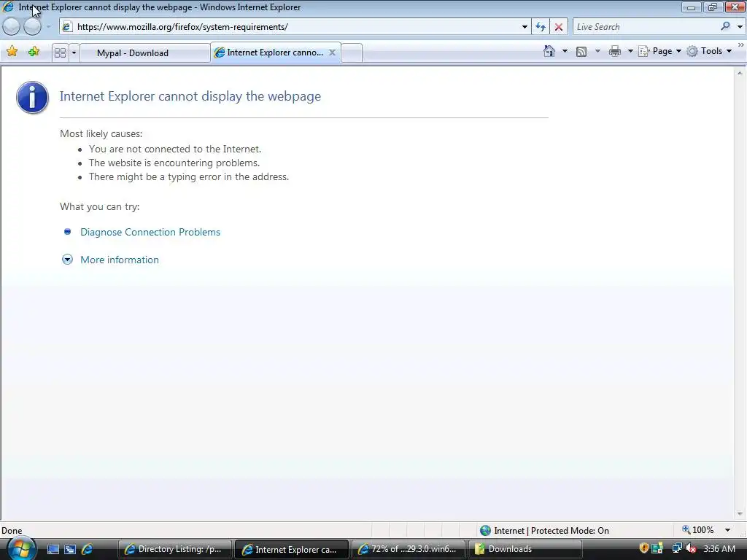
Task: Click the page scrollbar down arrow
Action: click(x=740, y=514)
